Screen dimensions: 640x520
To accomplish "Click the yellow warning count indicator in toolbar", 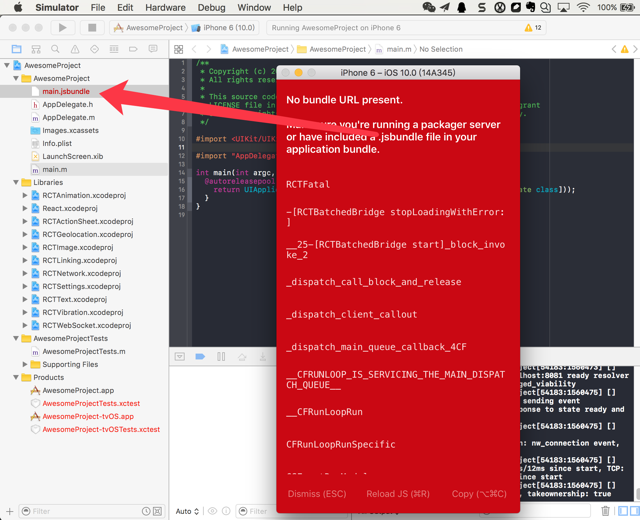I will [x=533, y=27].
